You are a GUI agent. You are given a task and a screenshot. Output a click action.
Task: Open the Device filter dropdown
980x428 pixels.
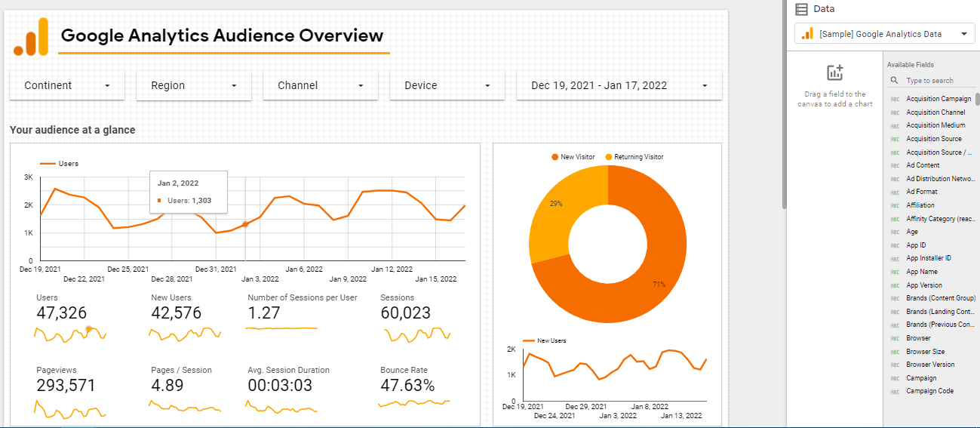pos(447,85)
